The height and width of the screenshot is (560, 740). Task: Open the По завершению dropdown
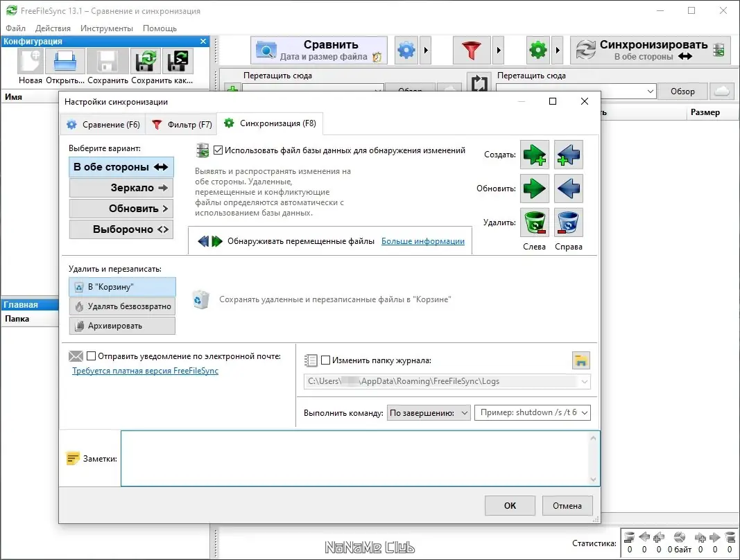click(429, 413)
